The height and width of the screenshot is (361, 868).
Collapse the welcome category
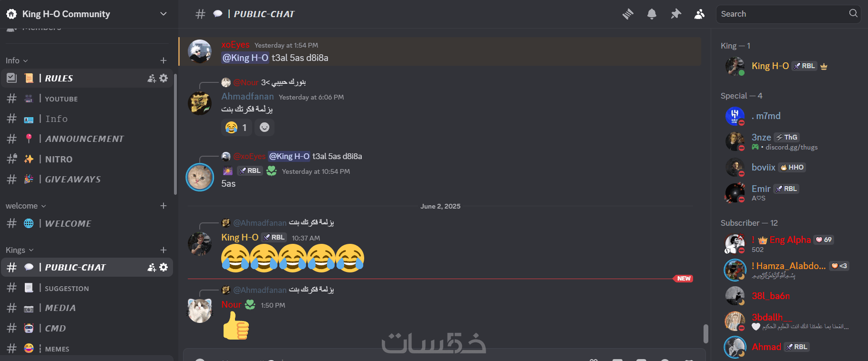click(x=26, y=206)
